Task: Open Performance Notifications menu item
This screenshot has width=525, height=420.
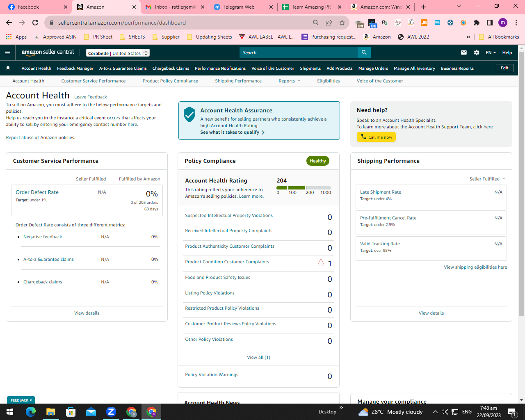Action: (x=220, y=68)
